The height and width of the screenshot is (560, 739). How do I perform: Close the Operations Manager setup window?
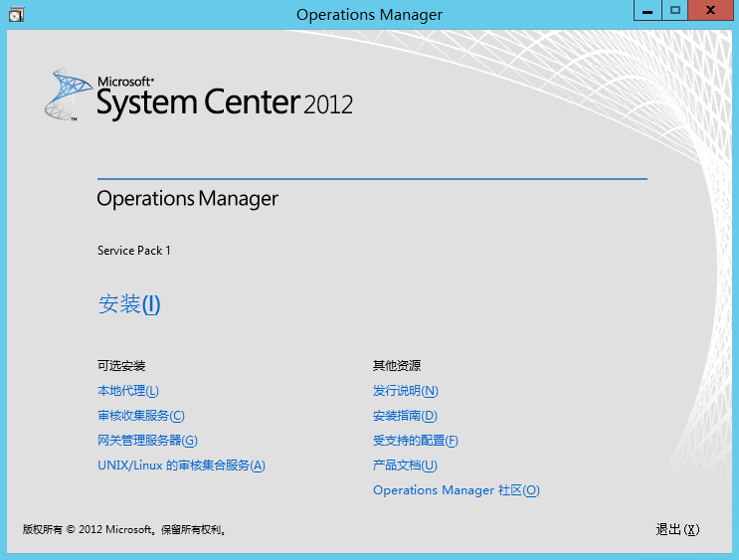tap(710, 10)
